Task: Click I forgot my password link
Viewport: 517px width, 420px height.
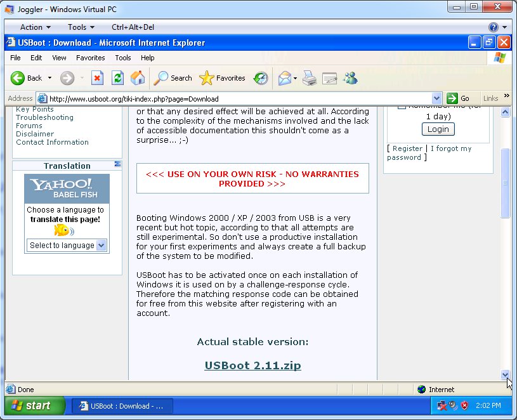Action: (429, 153)
